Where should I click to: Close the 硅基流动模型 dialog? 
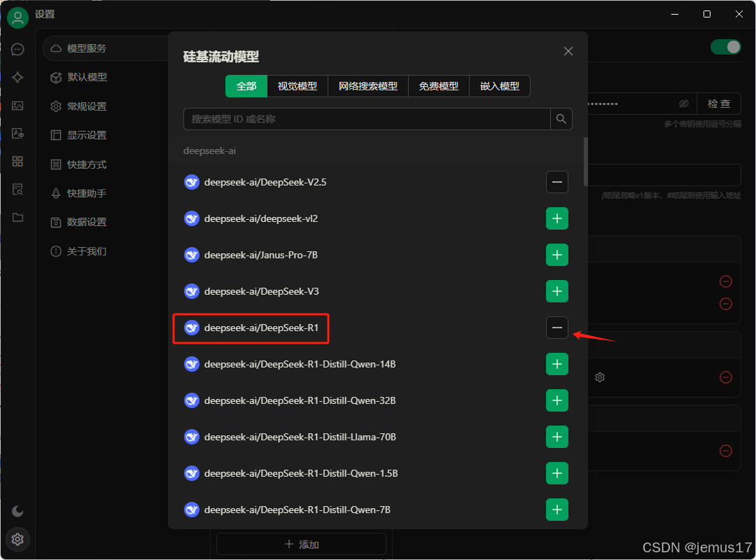[568, 51]
